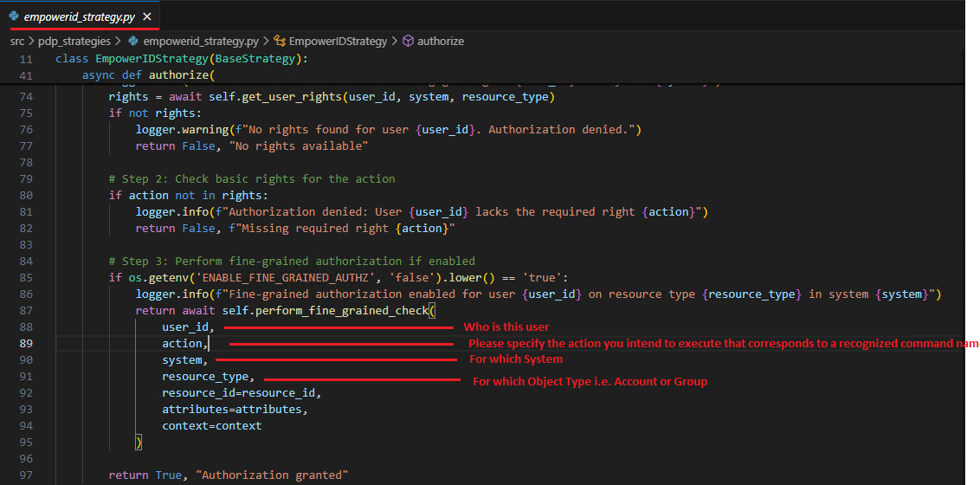Image resolution: width=980 pixels, height=485 pixels.
Task: Click {system} placeholder on line 86
Action: point(902,294)
